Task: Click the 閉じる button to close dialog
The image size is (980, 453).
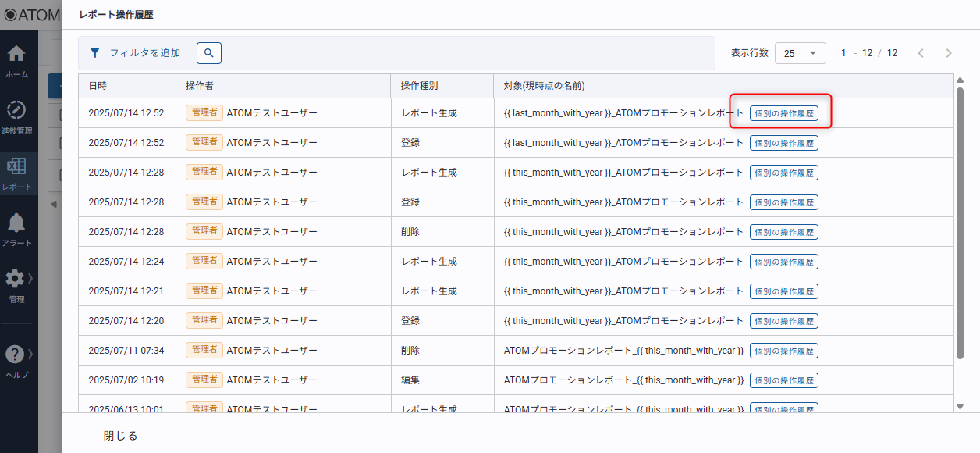Action: (x=121, y=436)
